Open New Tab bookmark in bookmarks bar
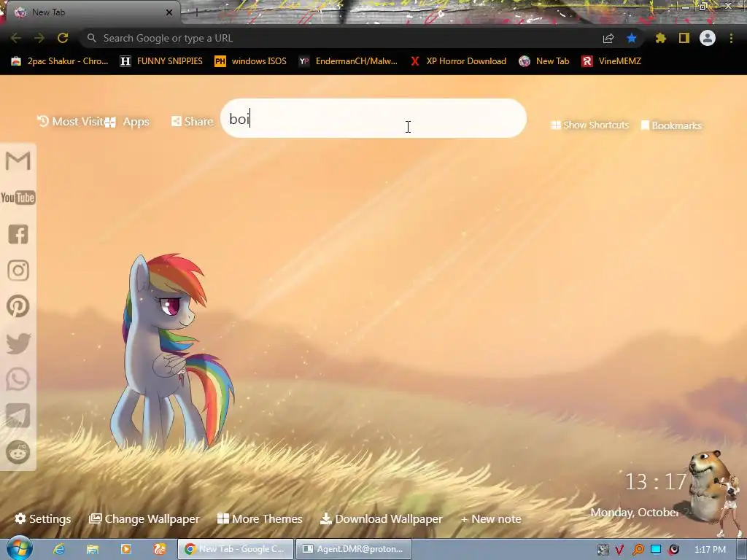 544,61
